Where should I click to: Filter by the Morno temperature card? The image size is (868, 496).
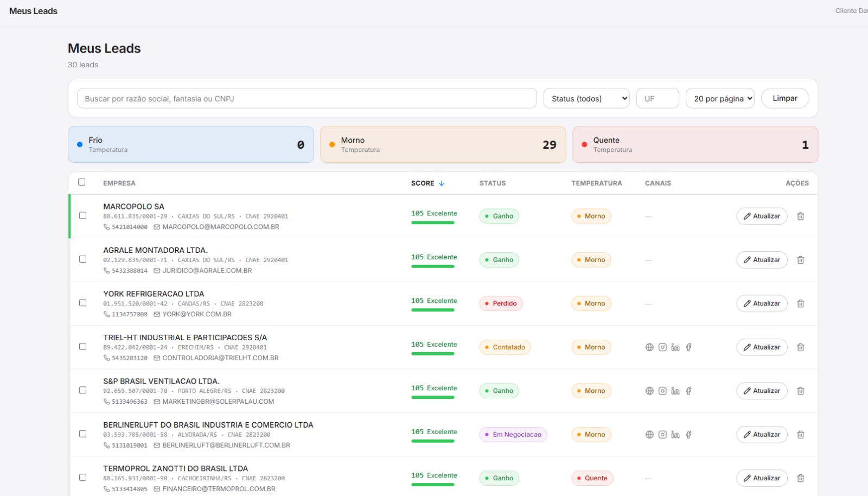(x=443, y=144)
